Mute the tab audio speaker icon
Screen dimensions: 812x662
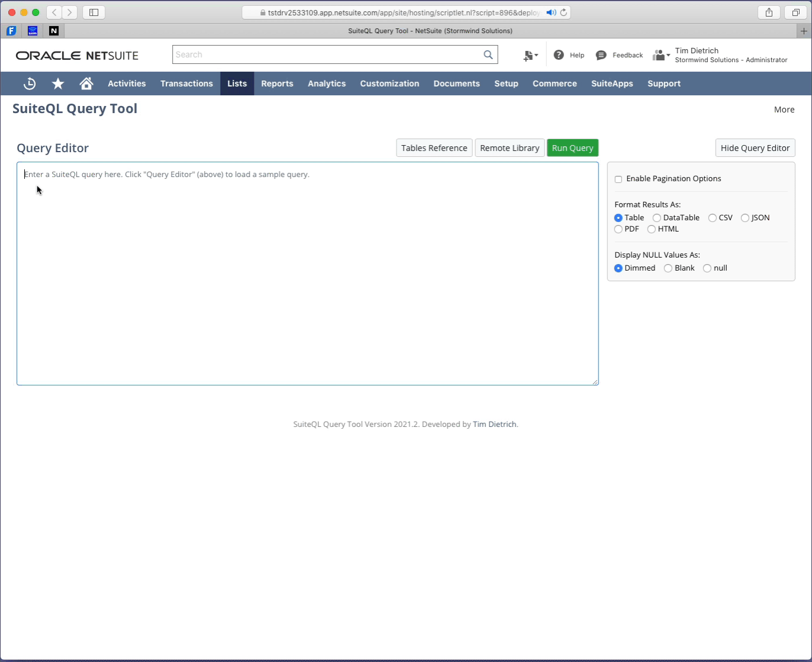point(551,12)
